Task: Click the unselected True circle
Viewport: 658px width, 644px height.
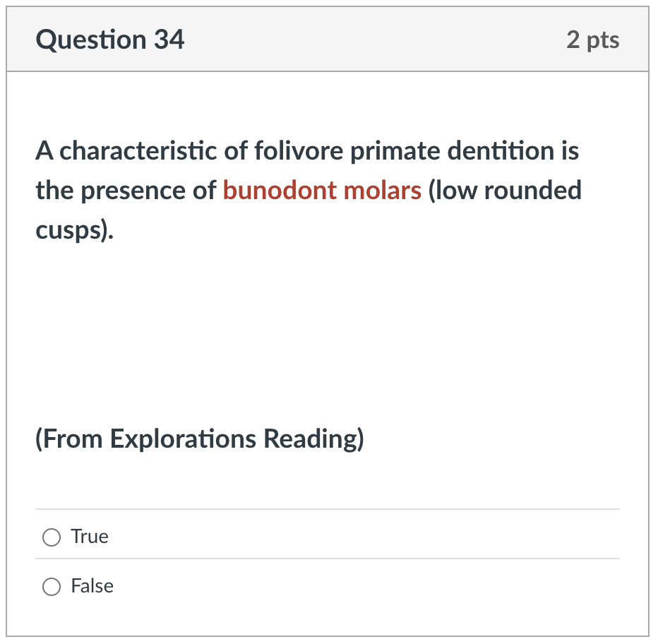Action: [x=51, y=537]
